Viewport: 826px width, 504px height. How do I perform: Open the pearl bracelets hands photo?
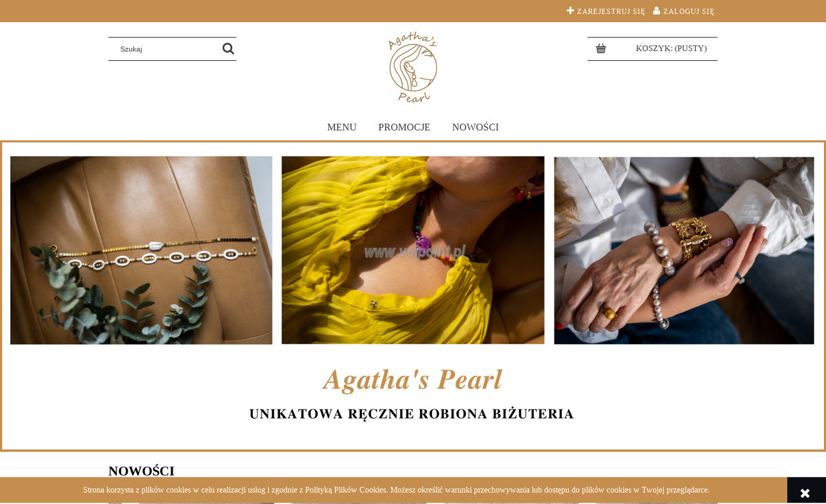pyautogui.click(x=684, y=251)
